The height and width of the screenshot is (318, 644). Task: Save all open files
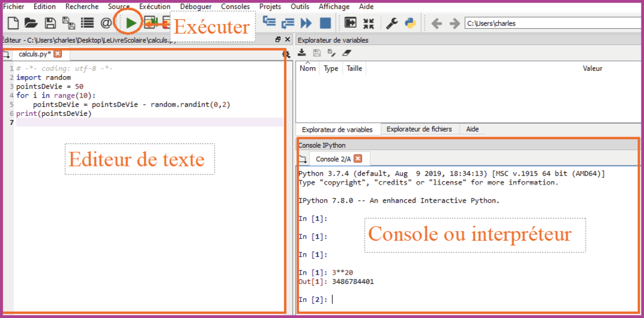(68, 22)
